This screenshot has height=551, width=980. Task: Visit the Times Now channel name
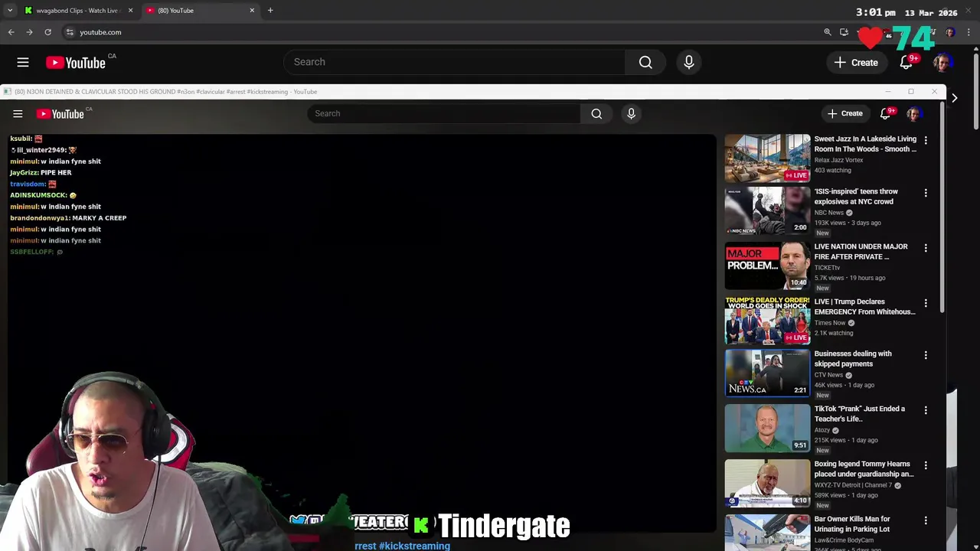830,323
